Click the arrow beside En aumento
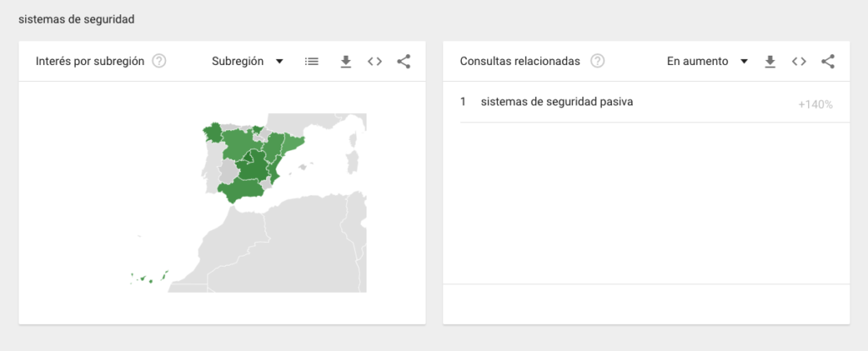 [x=744, y=62]
